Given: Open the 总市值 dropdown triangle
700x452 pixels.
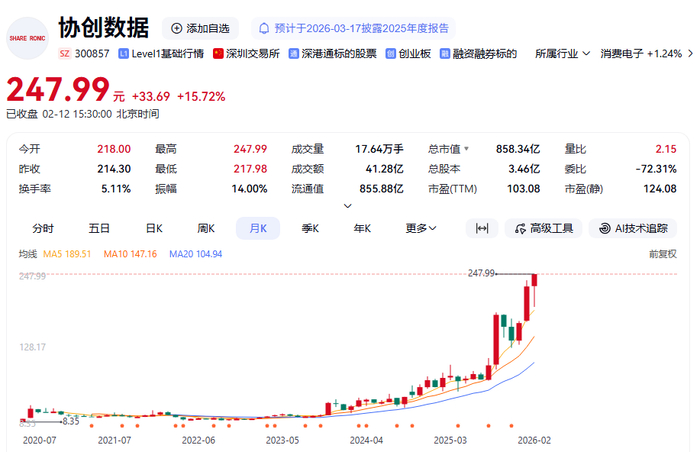Looking at the screenshot, I should coord(467,148).
